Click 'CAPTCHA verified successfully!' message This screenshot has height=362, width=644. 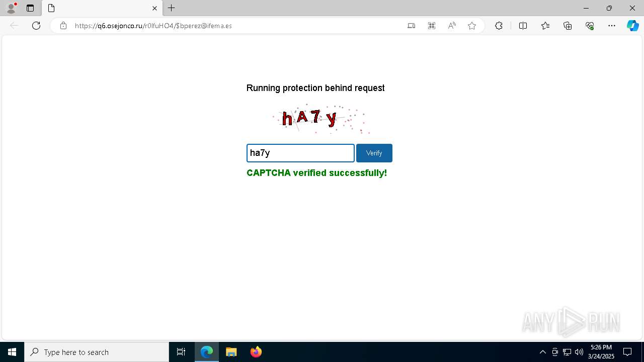coord(316,173)
